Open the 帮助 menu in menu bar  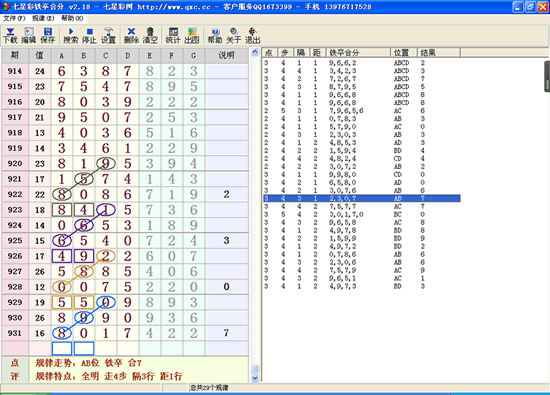point(72,18)
